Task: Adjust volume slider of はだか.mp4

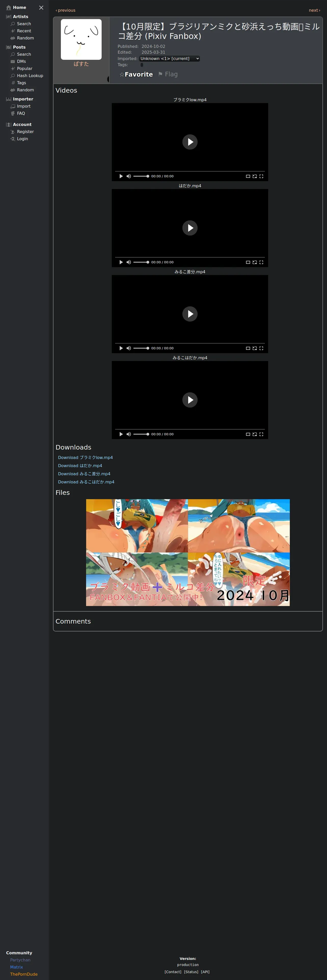Action: [141, 262]
